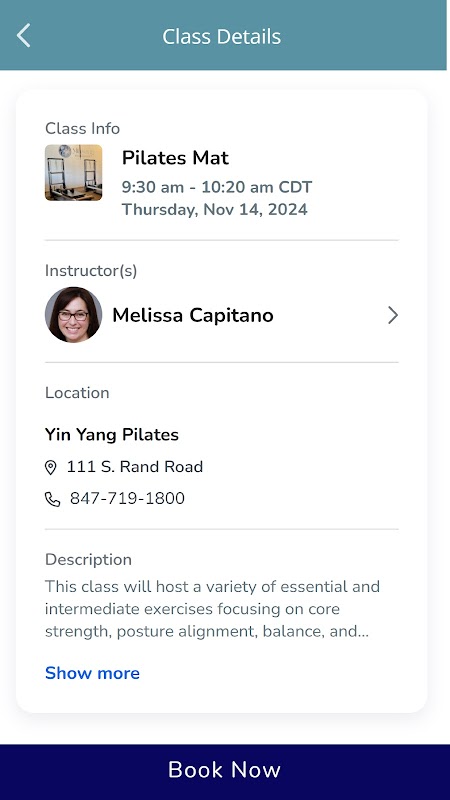
Task: Expand instructor details with right chevron
Action: [392, 315]
